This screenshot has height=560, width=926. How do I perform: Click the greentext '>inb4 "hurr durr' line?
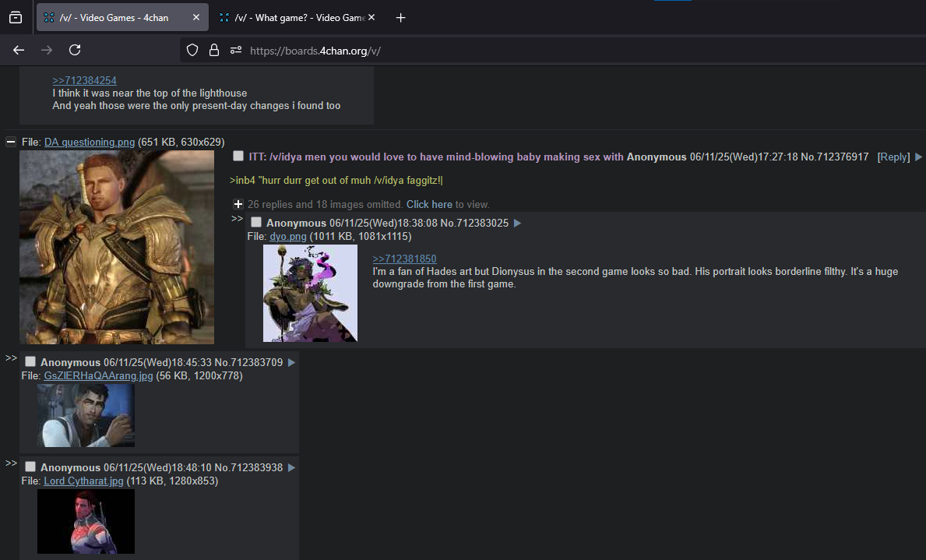[336, 181]
